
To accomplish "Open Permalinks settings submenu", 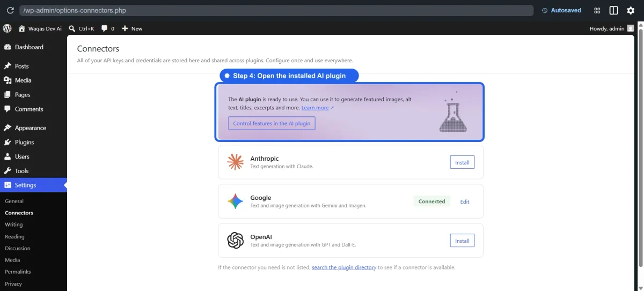I will click(18, 272).
